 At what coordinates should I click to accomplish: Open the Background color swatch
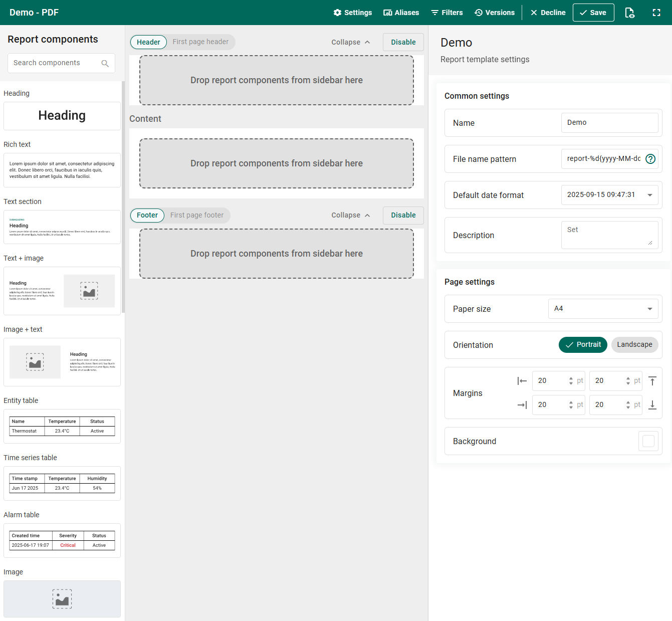coord(648,441)
